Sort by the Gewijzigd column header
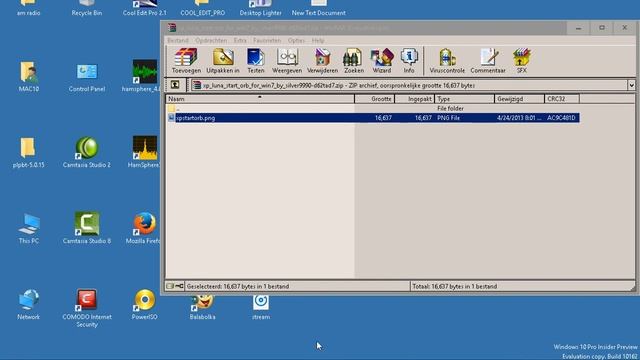Screen dimensions: 640x360 tap(519, 99)
